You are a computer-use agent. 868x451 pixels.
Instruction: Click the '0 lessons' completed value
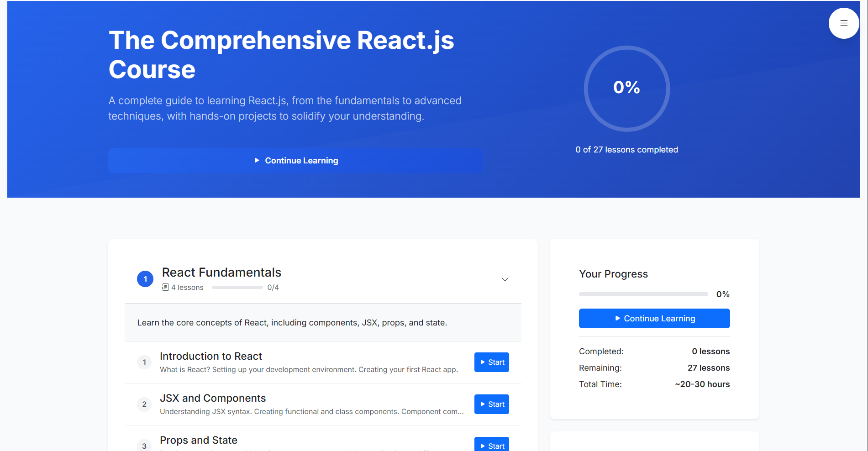[x=711, y=351]
